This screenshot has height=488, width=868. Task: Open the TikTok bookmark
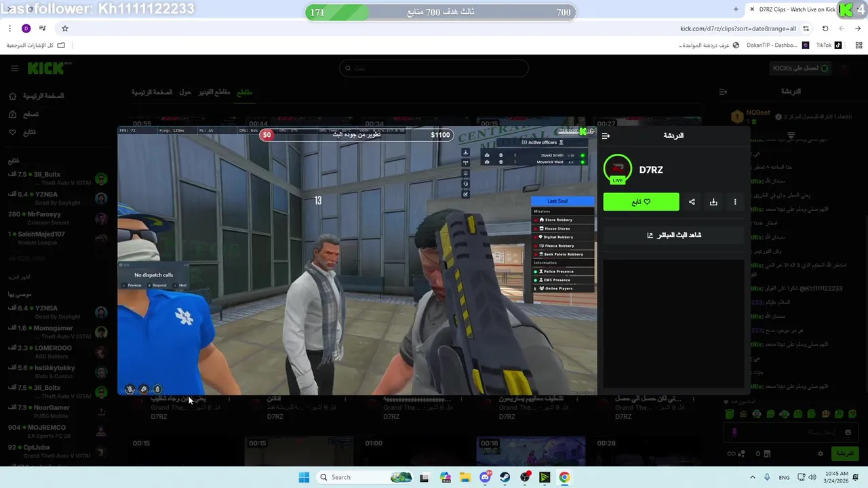pyautogui.click(x=829, y=45)
